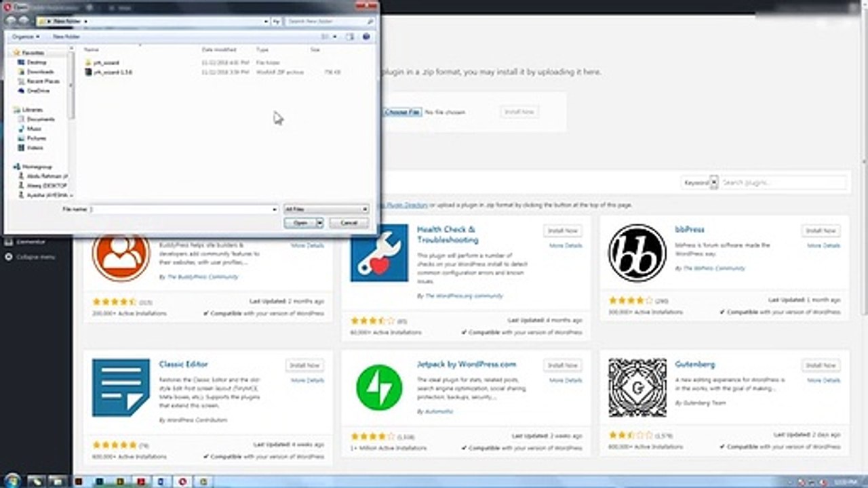
Task: Expand the address bar path dropdown
Action: click(x=267, y=22)
